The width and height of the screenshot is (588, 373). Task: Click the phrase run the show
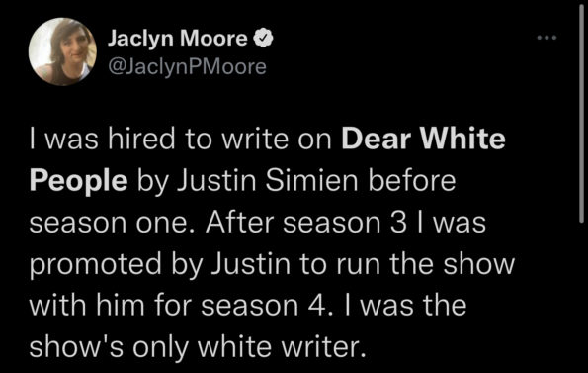coord(425,264)
